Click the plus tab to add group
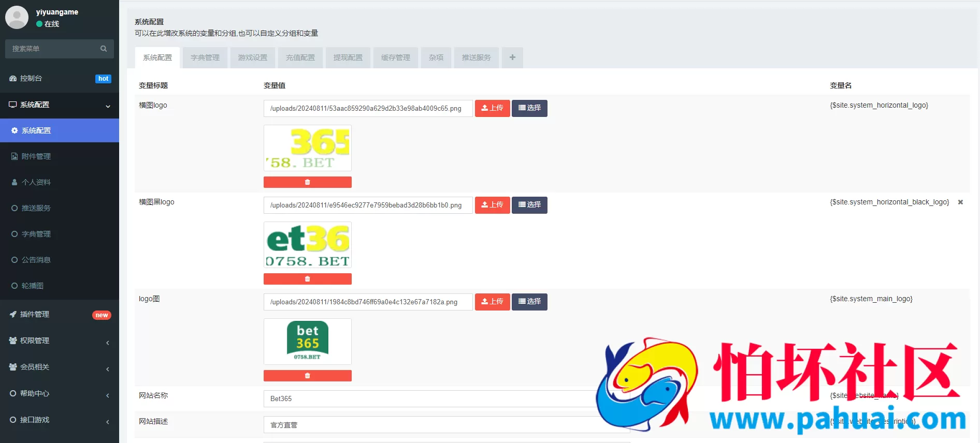This screenshot has width=980, height=443. pos(512,57)
